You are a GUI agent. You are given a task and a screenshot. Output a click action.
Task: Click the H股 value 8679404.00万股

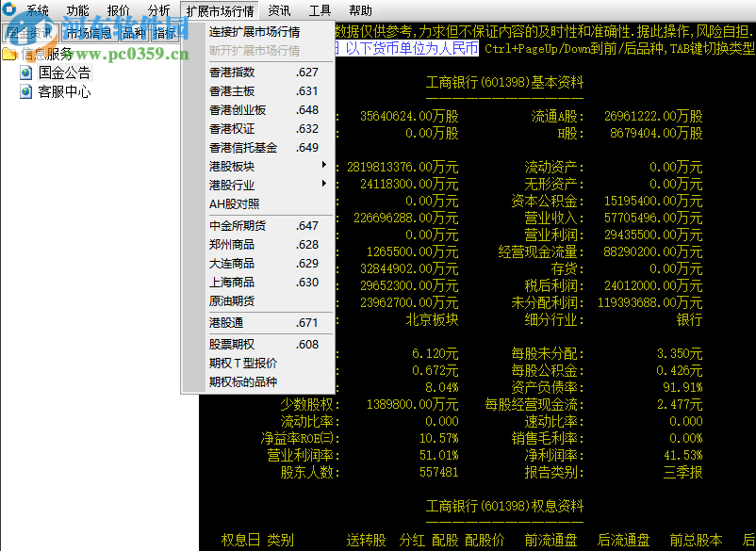coord(656,133)
